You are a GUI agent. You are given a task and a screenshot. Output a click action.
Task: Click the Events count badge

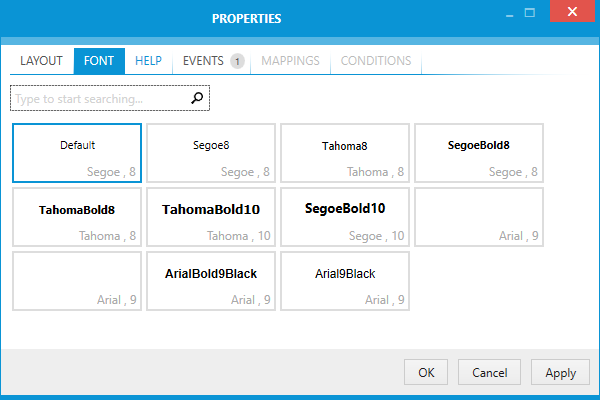(237, 61)
